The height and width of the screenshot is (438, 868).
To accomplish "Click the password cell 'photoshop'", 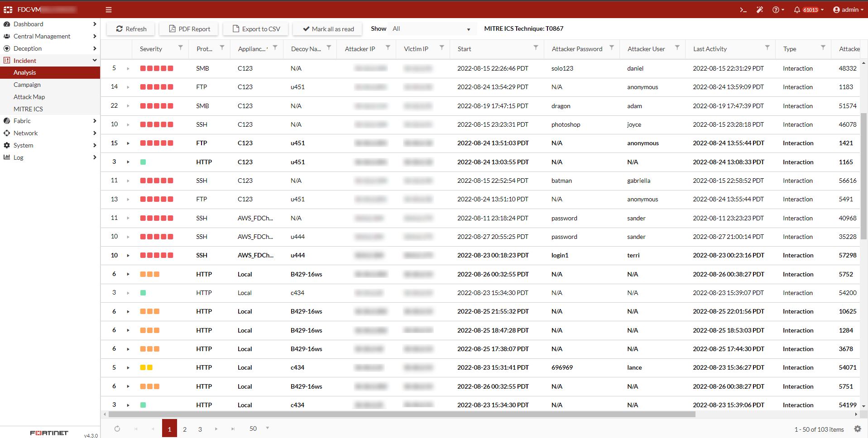I will pos(566,125).
